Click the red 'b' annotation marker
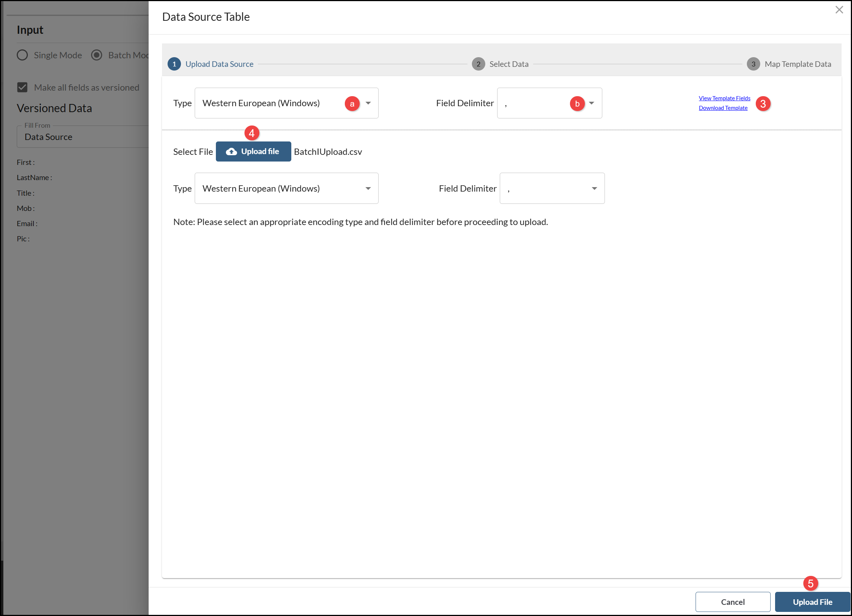 click(577, 104)
